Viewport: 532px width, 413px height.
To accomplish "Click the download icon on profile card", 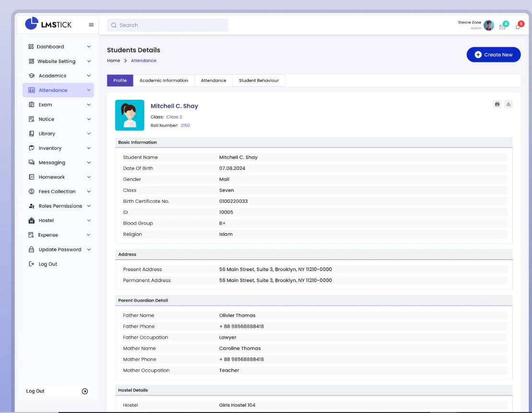I will click(x=509, y=104).
